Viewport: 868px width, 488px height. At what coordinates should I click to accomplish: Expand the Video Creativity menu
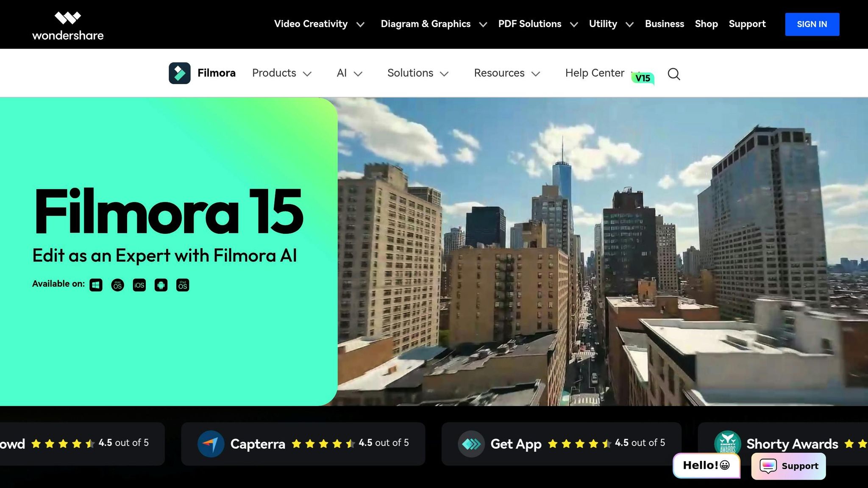coord(319,24)
